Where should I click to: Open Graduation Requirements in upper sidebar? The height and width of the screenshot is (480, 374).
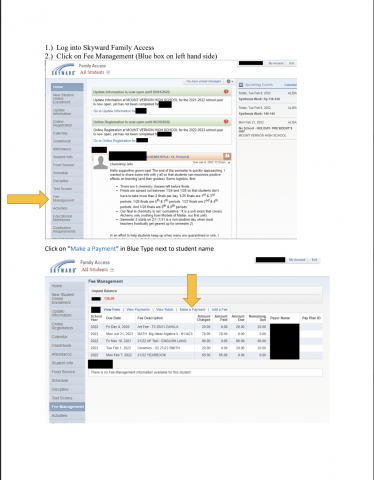pos(67,229)
